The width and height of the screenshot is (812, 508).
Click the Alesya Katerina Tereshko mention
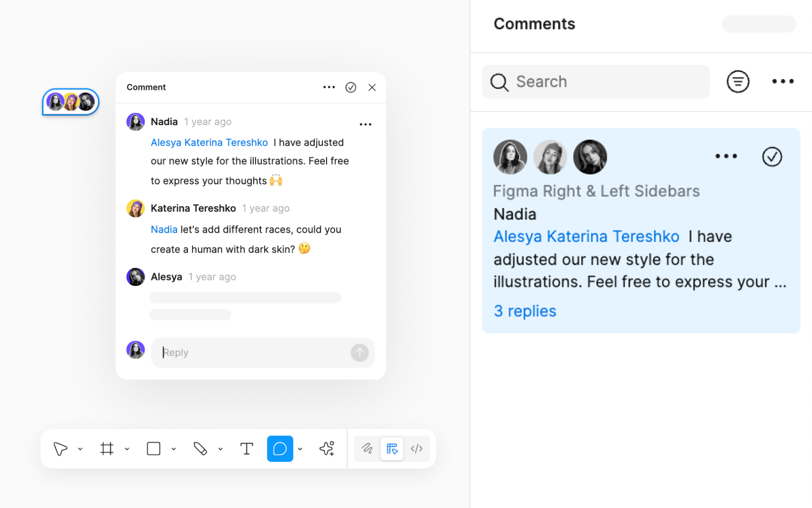pyautogui.click(x=209, y=142)
